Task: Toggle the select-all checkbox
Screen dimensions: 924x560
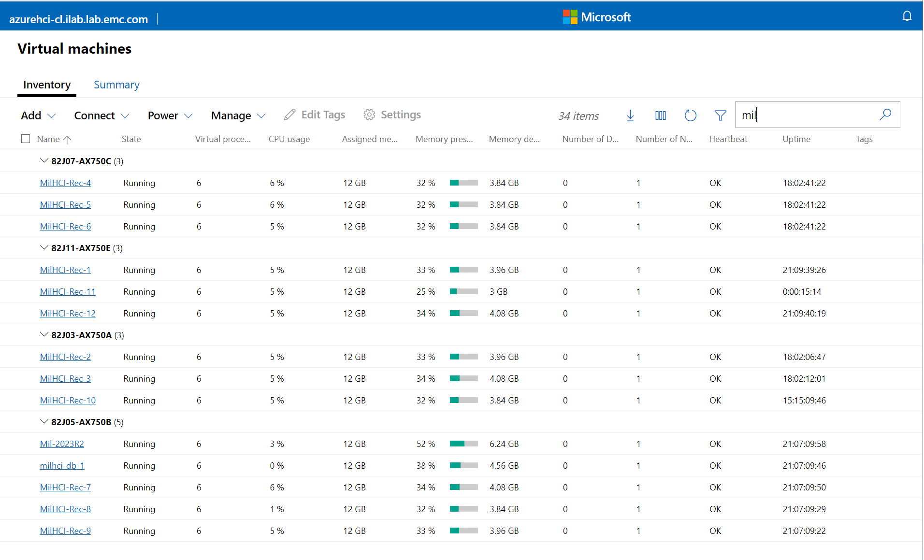Action: tap(26, 139)
